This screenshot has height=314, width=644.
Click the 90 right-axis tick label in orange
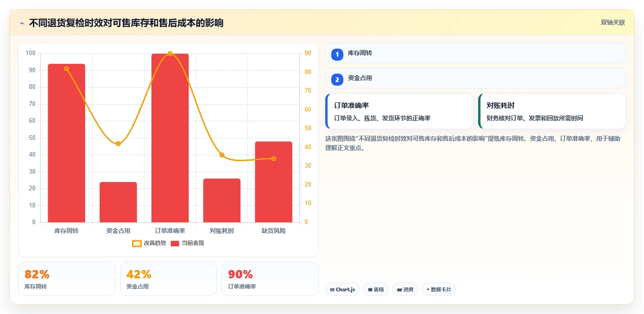[x=308, y=53]
